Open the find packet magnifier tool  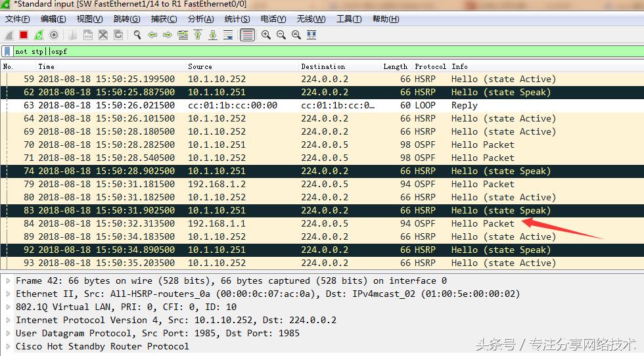tap(137, 35)
